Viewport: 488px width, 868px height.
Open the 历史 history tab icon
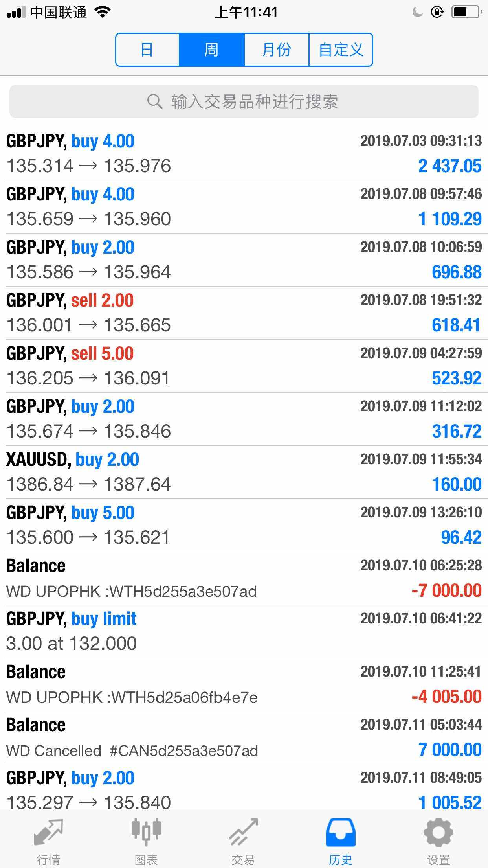pos(341,832)
